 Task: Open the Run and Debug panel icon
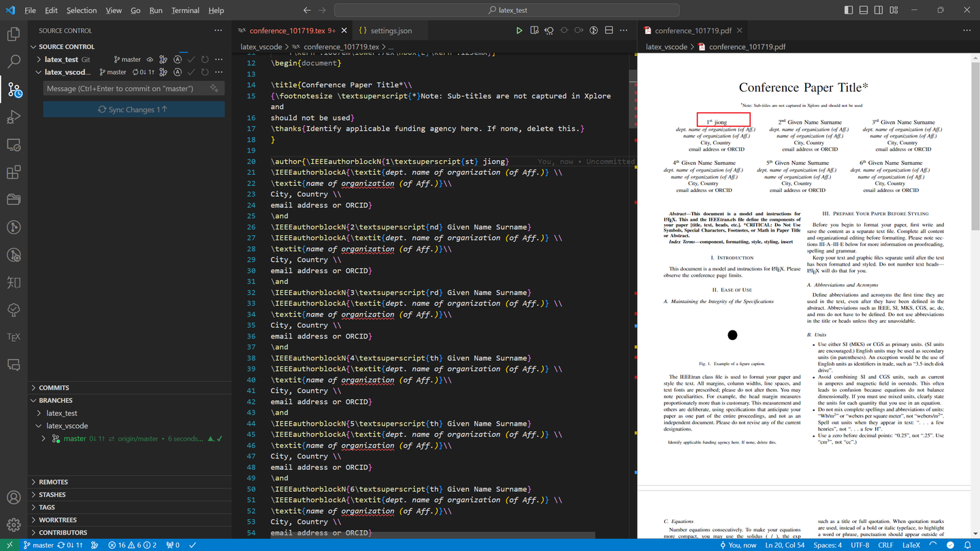tap(14, 117)
